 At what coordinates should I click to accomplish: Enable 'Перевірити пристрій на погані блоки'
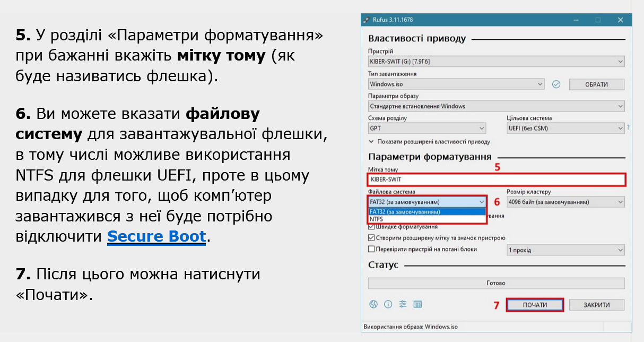pyautogui.click(x=371, y=249)
